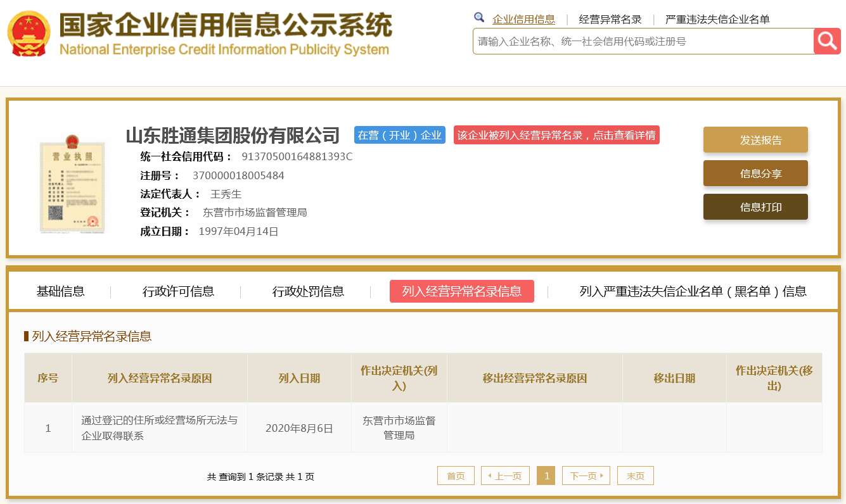
Task: Click inside the enterprise search input field
Action: pos(634,41)
